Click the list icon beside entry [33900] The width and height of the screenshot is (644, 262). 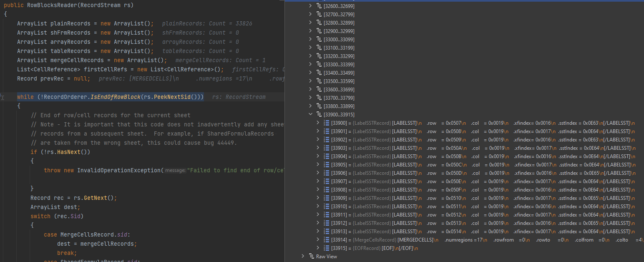coord(326,123)
